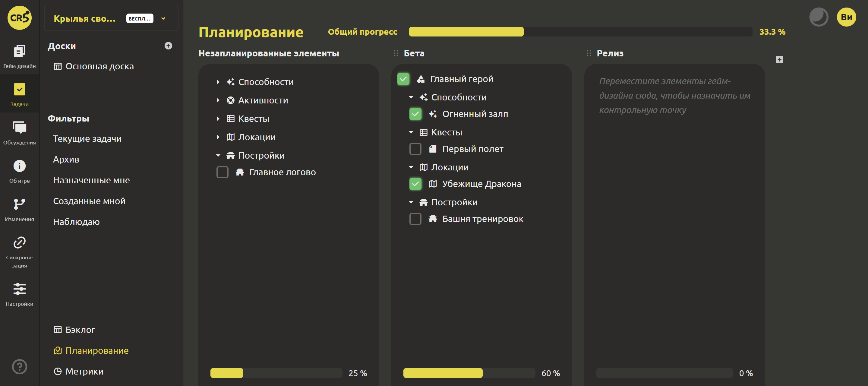Add a new milestone column with plus button
The image size is (868, 386).
click(779, 60)
